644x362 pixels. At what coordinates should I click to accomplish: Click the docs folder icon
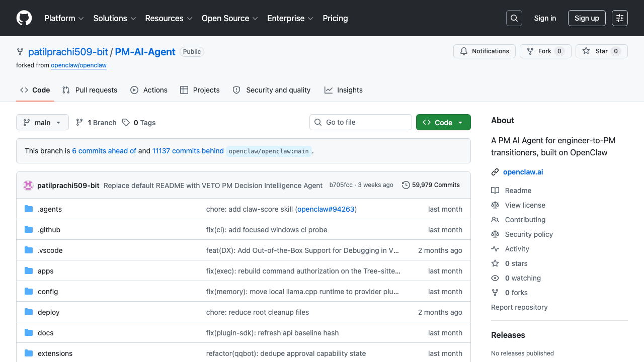pyautogui.click(x=29, y=333)
